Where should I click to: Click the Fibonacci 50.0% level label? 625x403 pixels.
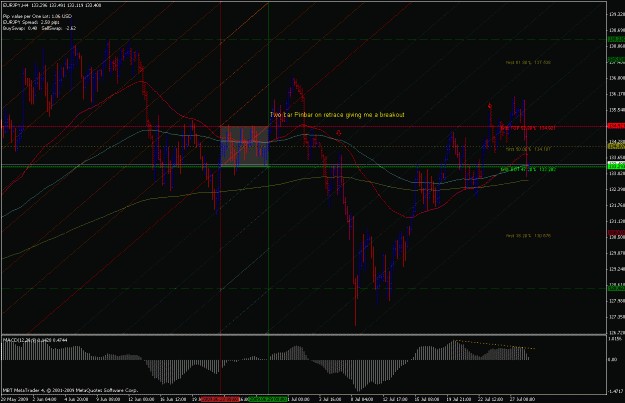pyautogui.click(x=528, y=149)
